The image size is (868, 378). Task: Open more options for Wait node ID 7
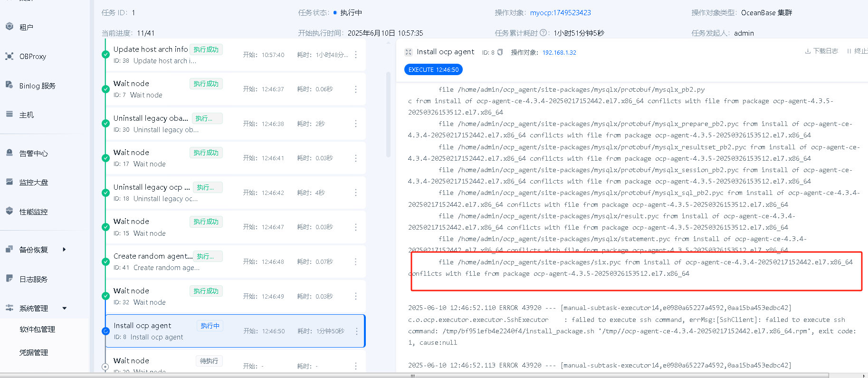pos(356,89)
